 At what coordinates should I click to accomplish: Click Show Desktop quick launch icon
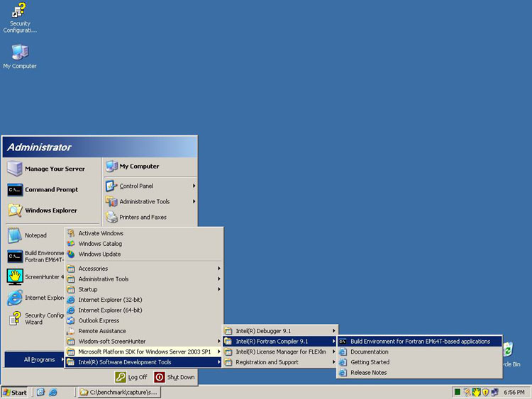pos(41,392)
